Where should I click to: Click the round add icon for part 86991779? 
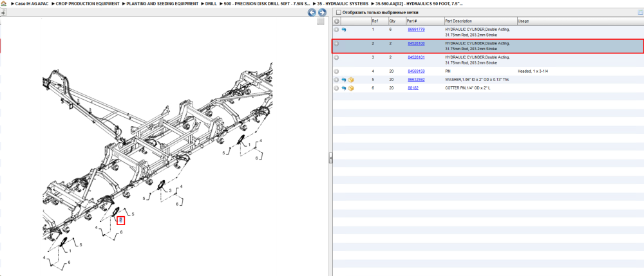[x=336, y=30]
